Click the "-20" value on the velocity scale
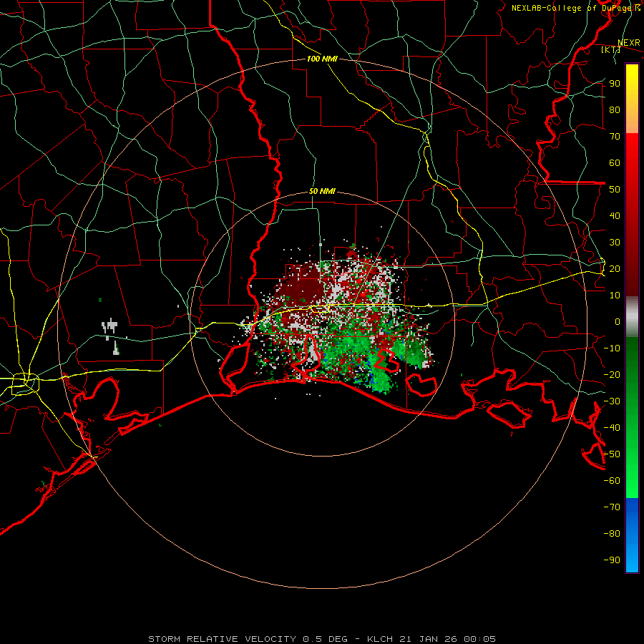The height and width of the screenshot is (644, 644). pos(612,374)
